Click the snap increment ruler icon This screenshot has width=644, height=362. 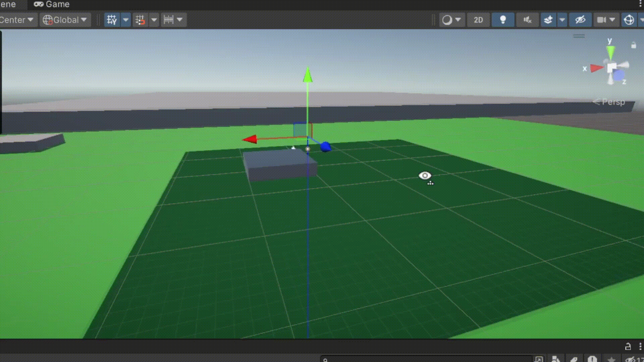pyautogui.click(x=169, y=20)
